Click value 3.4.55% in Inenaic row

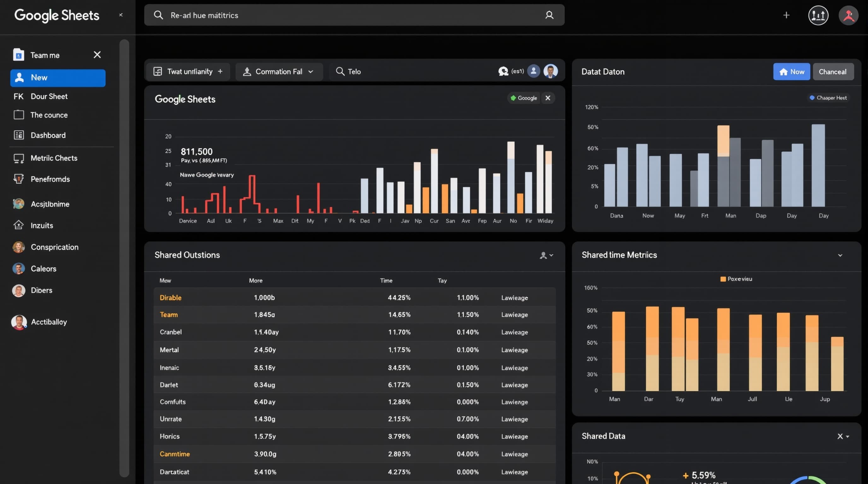click(399, 367)
